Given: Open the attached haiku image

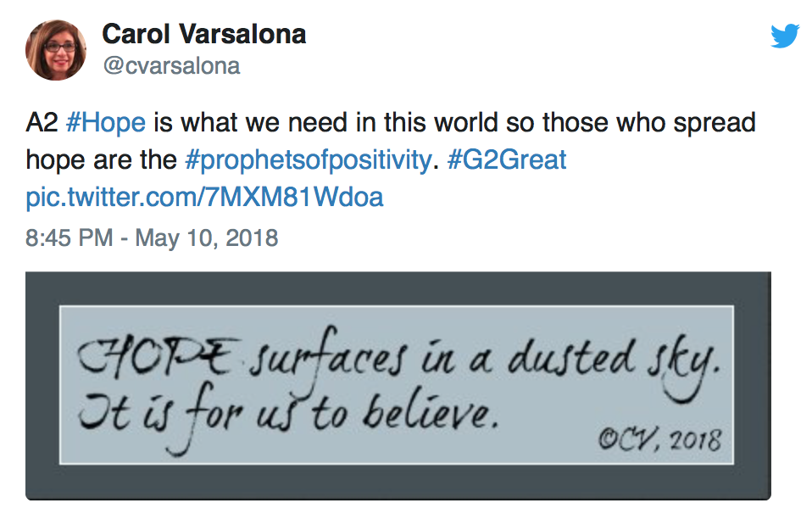Looking at the screenshot, I should point(398,385).
